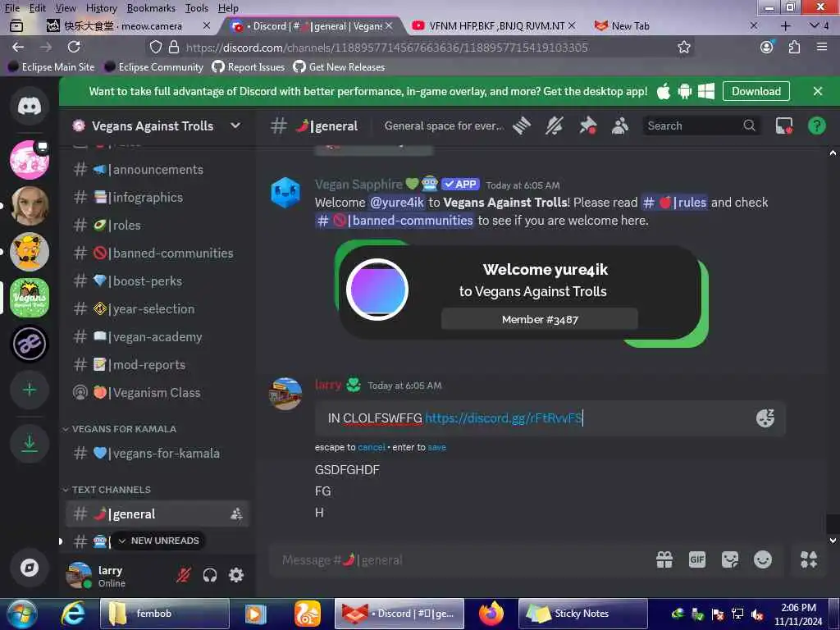Image resolution: width=840 pixels, height=630 pixels.
Task: Toggle channel notification mute bell in header
Action: click(555, 126)
